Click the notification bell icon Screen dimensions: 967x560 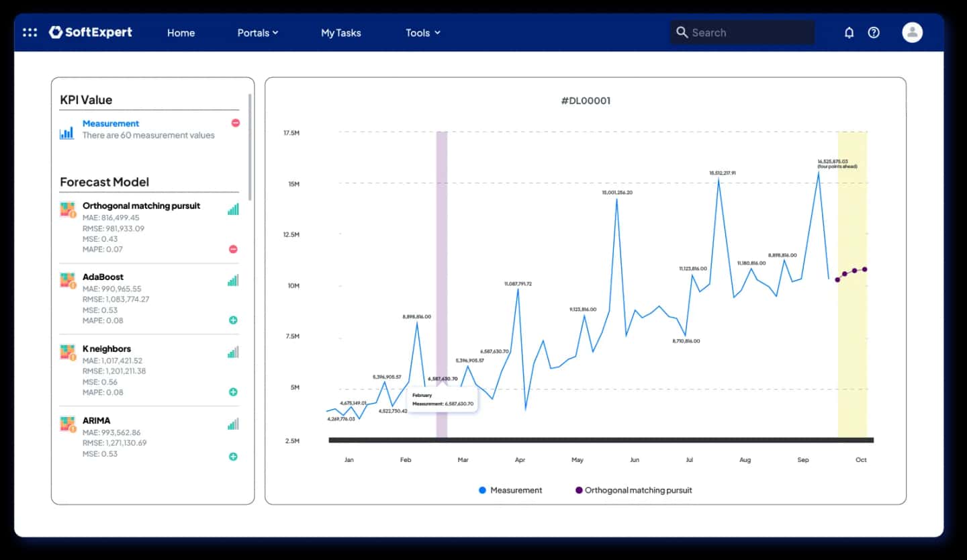pos(849,32)
